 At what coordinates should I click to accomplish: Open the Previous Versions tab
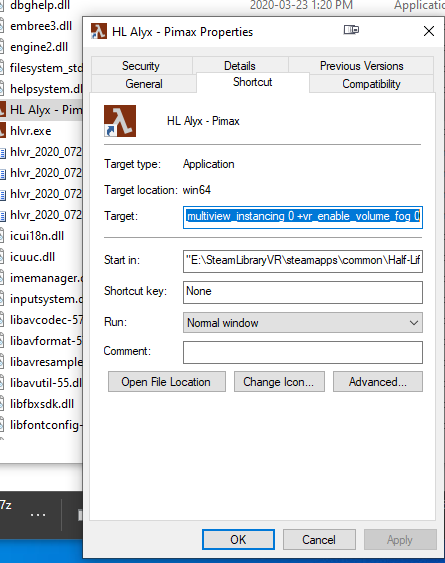coord(361,66)
